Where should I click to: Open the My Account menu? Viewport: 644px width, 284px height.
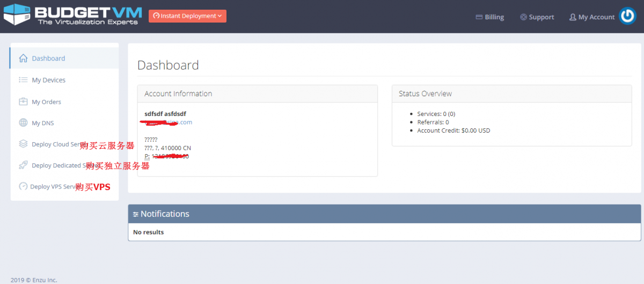point(591,17)
